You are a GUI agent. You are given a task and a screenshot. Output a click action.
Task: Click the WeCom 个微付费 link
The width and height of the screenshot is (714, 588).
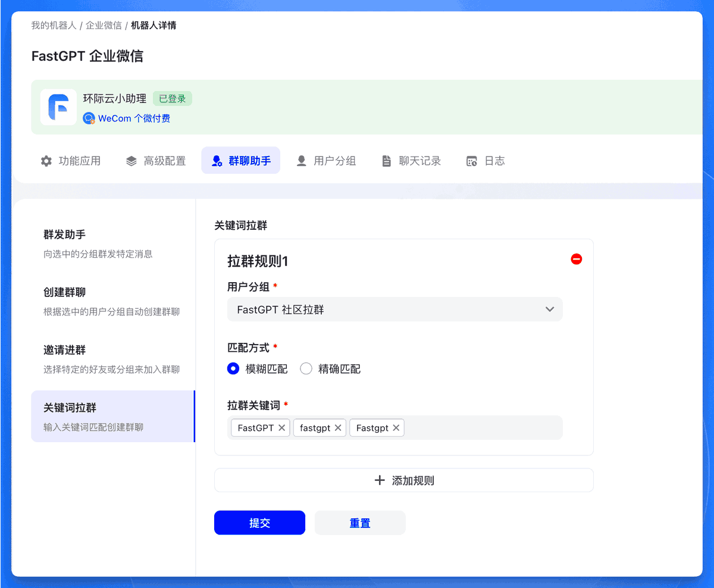134,118
